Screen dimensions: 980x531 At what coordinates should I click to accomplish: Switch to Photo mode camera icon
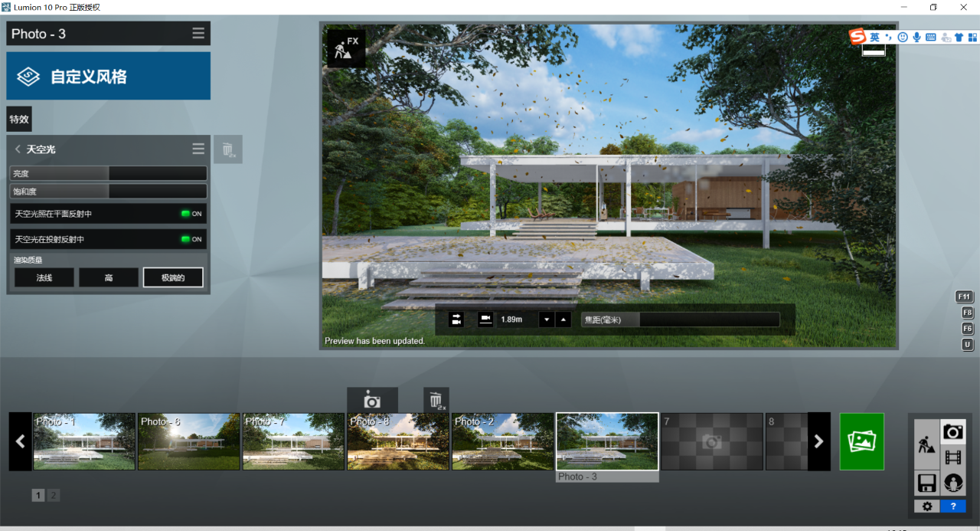coord(953,432)
